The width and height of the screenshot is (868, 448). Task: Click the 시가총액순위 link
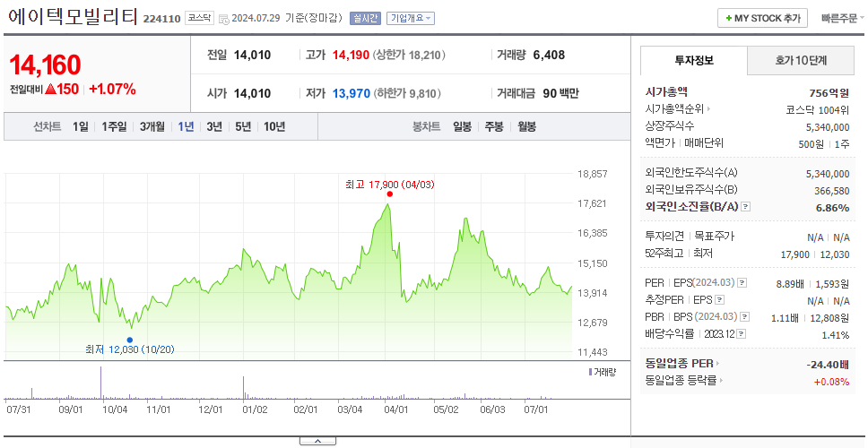point(675,109)
